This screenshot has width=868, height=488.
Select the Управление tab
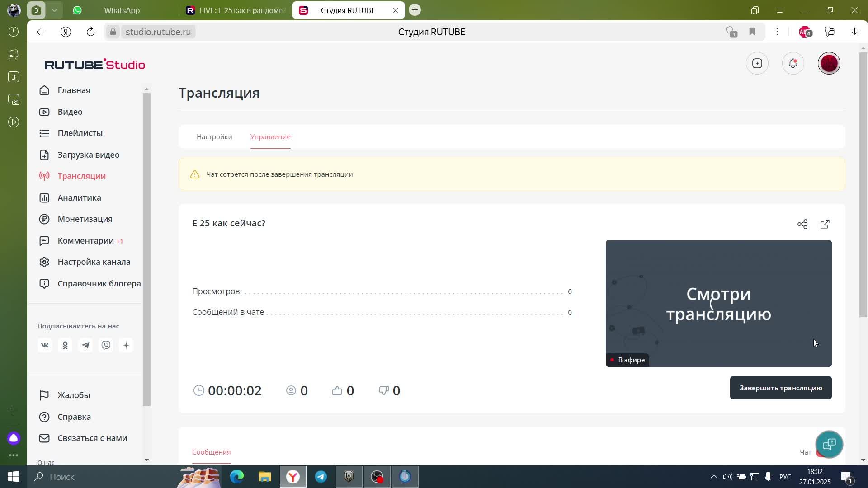(270, 137)
